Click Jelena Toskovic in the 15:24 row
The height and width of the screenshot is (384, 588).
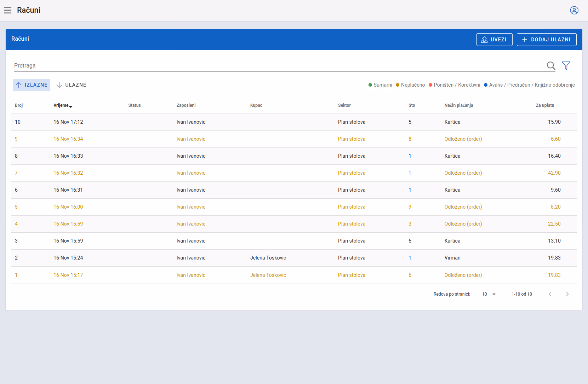pyautogui.click(x=268, y=258)
